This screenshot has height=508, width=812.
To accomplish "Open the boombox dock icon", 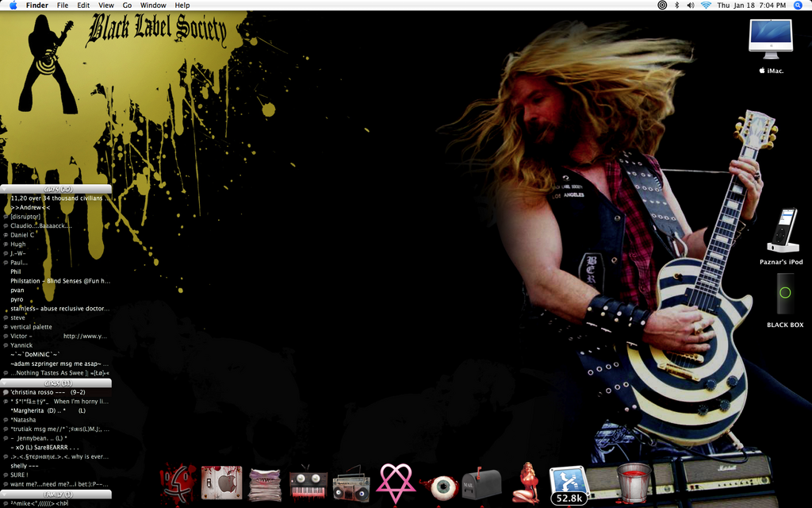I will [x=351, y=485].
